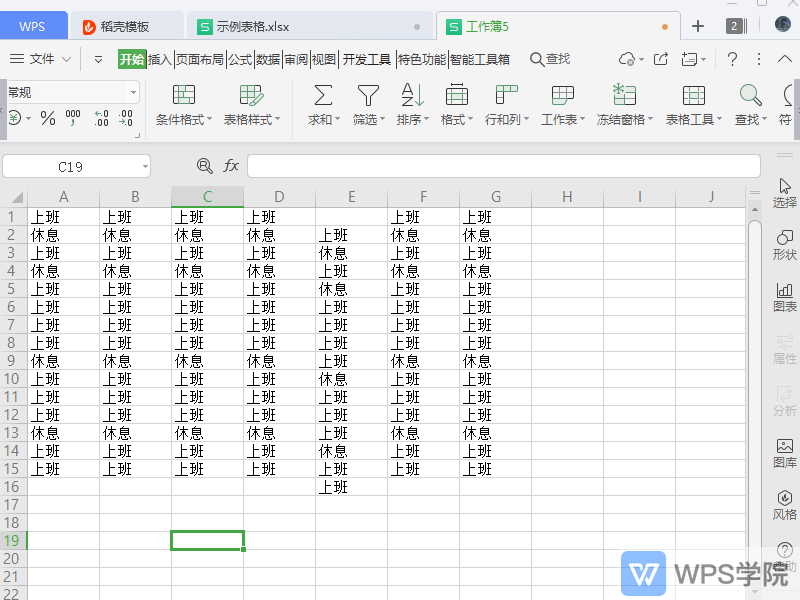Select the 冻结窗格 freeze panes icon
800x600 pixels.
tap(624, 96)
